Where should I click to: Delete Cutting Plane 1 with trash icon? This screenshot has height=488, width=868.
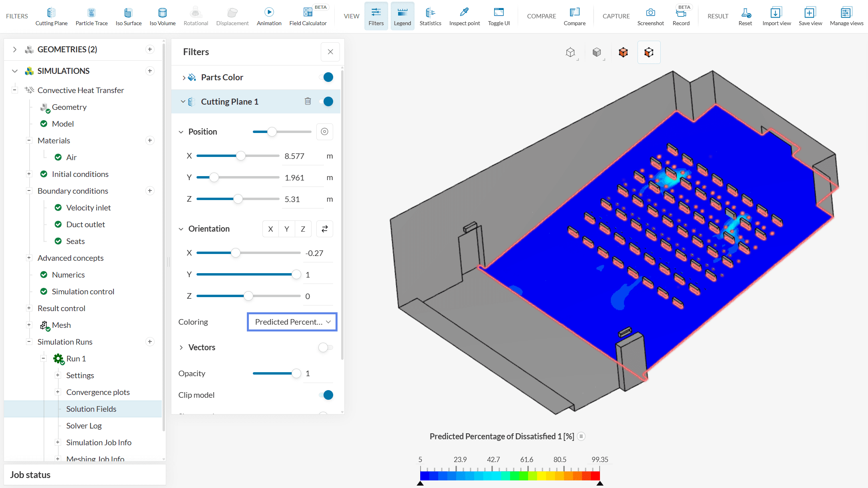coord(308,101)
